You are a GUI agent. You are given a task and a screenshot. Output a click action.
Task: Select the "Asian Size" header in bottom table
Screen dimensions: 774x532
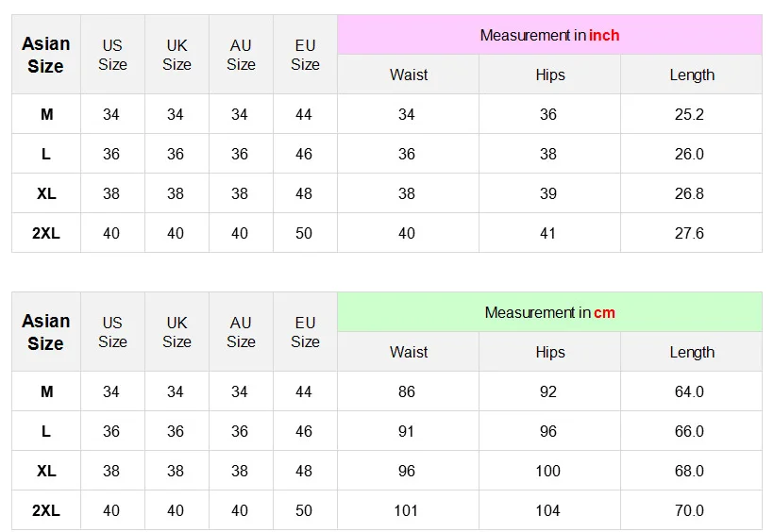46,332
